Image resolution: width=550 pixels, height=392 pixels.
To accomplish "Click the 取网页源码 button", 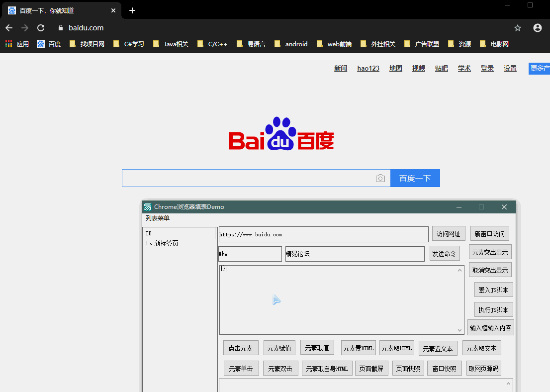I will 484,368.
